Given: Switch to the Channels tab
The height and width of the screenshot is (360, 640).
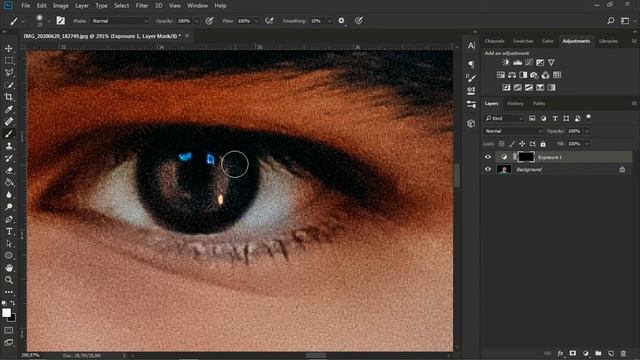Looking at the screenshot, I should pyautogui.click(x=494, y=41).
